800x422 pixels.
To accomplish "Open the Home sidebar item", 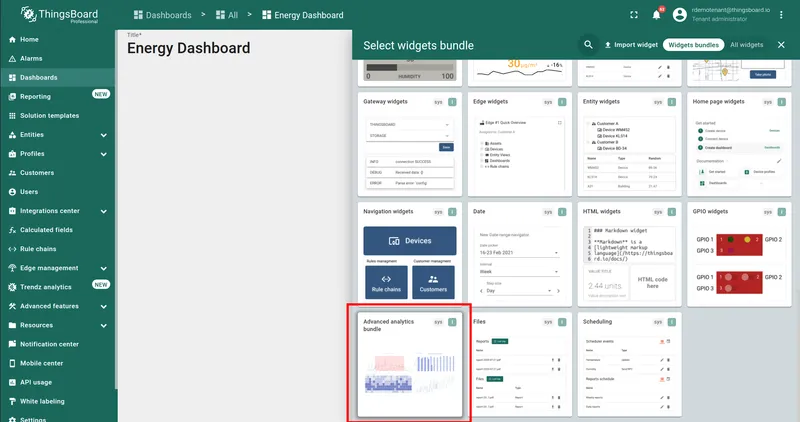I will pyautogui.click(x=58, y=39).
